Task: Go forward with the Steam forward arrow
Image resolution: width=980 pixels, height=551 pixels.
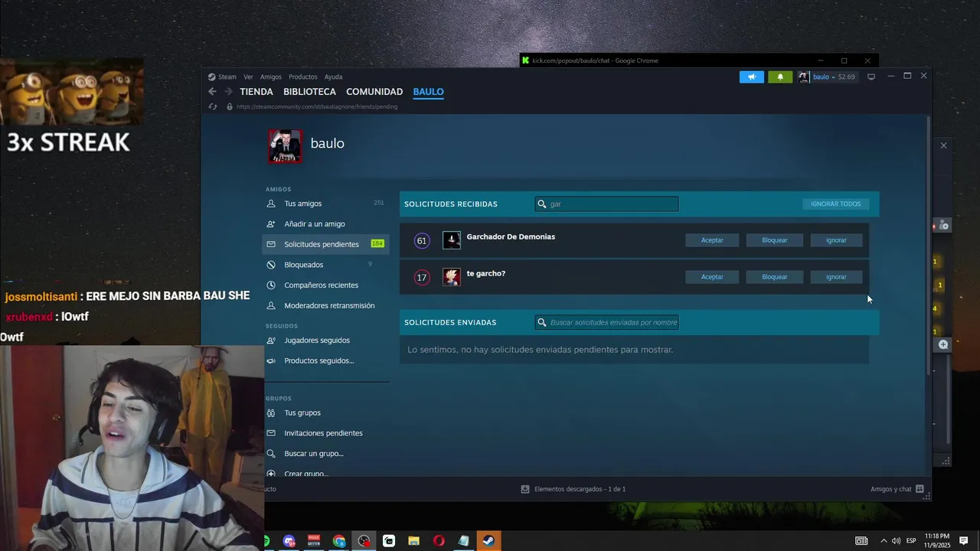Action: pos(228,92)
